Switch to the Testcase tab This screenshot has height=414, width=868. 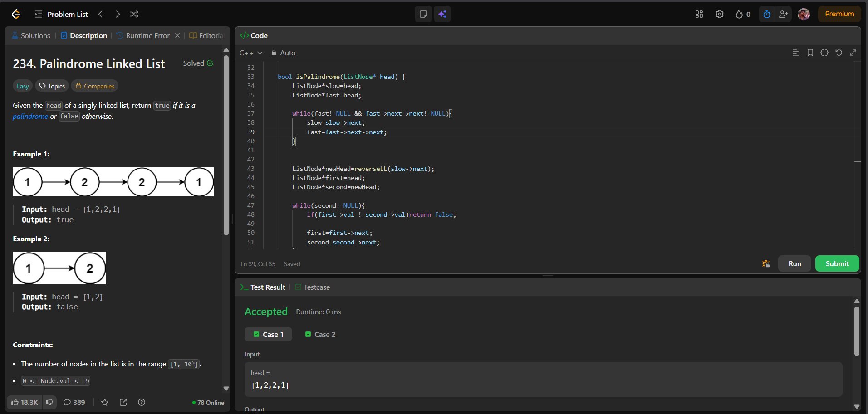[312, 287]
